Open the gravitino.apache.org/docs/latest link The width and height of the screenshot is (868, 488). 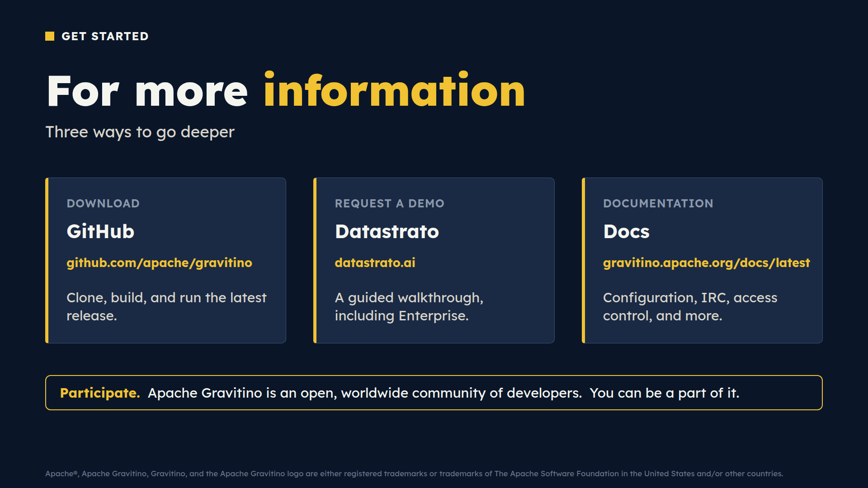point(706,263)
